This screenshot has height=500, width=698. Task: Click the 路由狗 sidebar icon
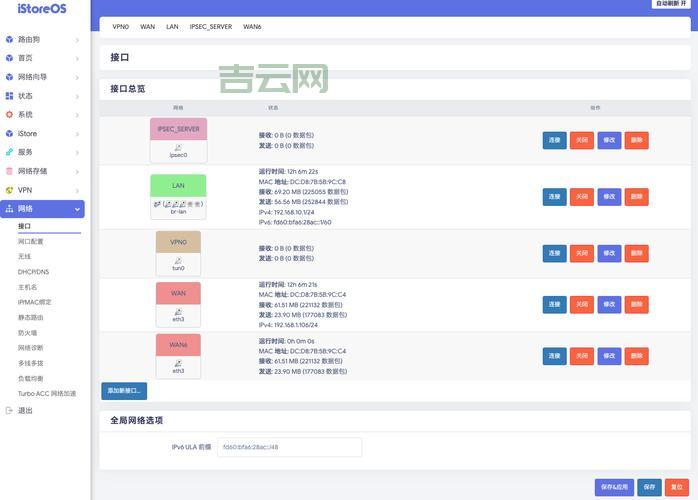pyautogui.click(x=9, y=39)
